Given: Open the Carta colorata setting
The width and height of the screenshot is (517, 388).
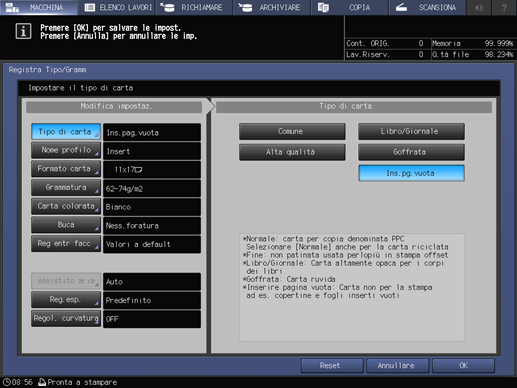Looking at the screenshot, I should (66, 206).
